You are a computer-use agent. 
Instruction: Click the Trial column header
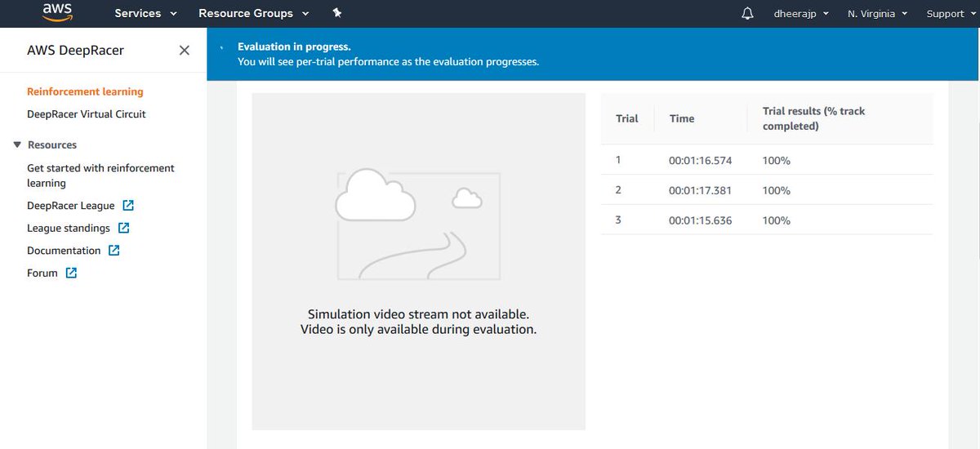pyautogui.click(x=627, y=118)
